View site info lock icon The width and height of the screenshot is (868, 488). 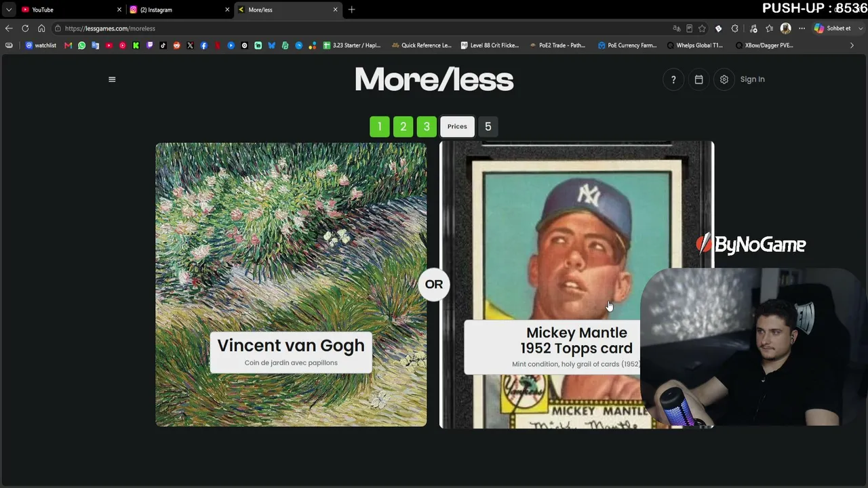[x=58, y=28]
